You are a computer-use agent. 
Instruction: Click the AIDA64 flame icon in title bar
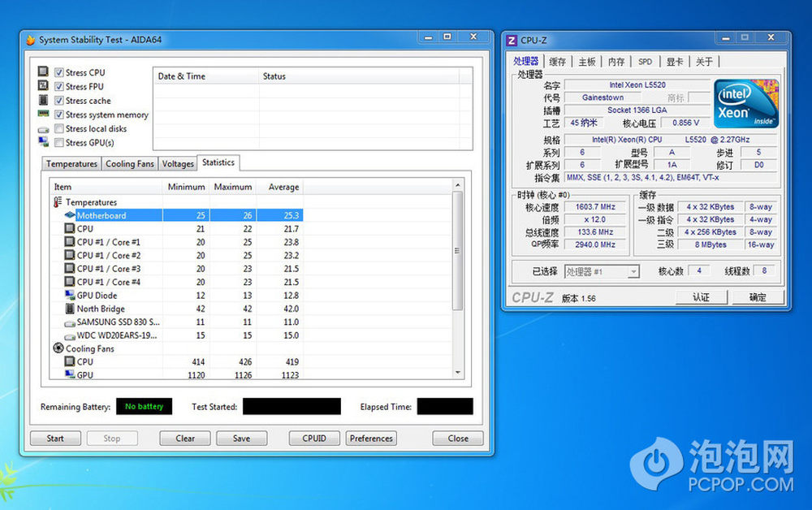[x=31, y=40]
